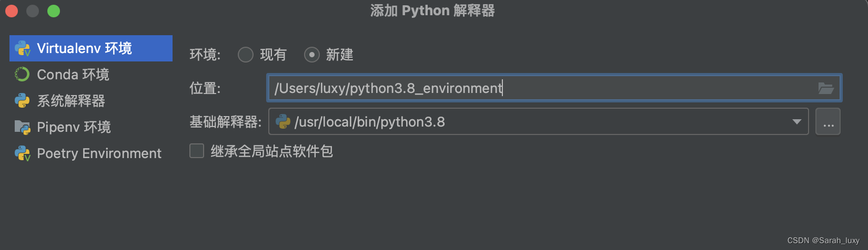Click the System Interpreter Python icon
868x250 pixels.
(22, 101)
